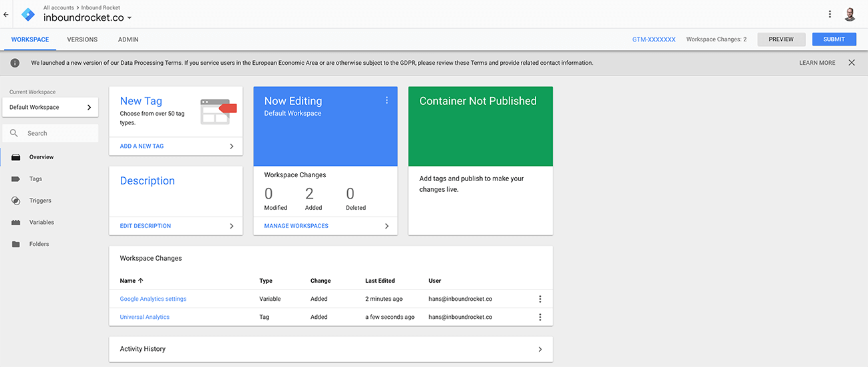Click the Change column header
Image resolution: width=868 pixels, height=367 pixels.
[320, 281]
